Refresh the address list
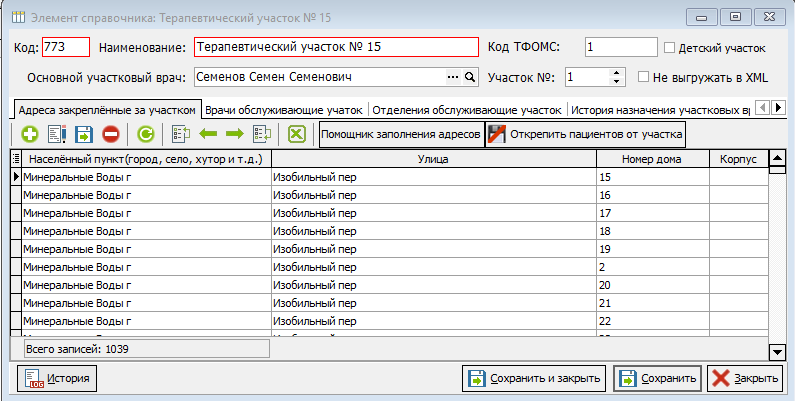 [146, 134]
